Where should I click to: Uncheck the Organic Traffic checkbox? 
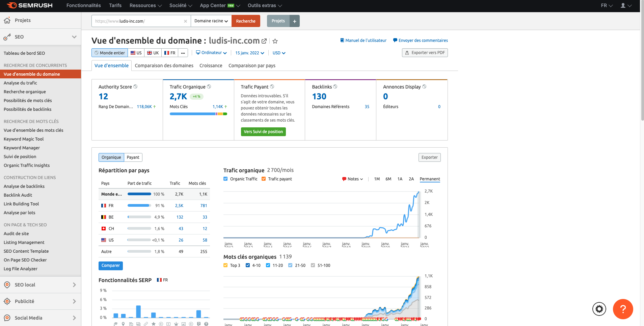coord(225,179)
